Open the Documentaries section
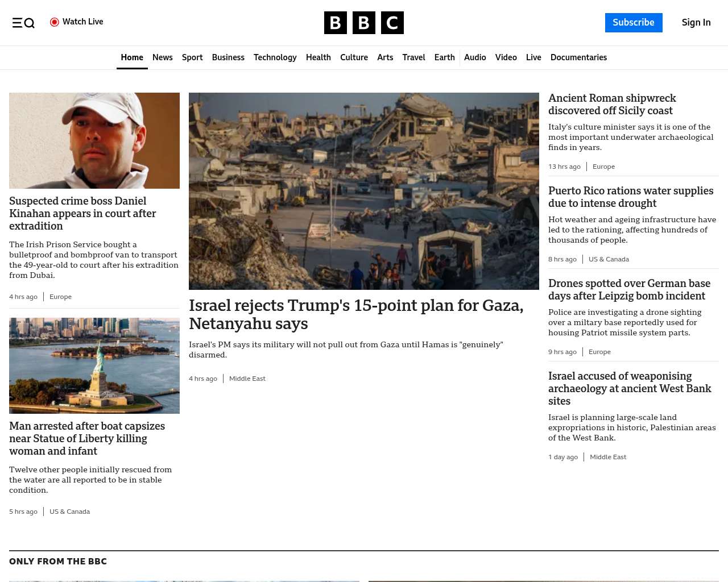 coord(578,57)
